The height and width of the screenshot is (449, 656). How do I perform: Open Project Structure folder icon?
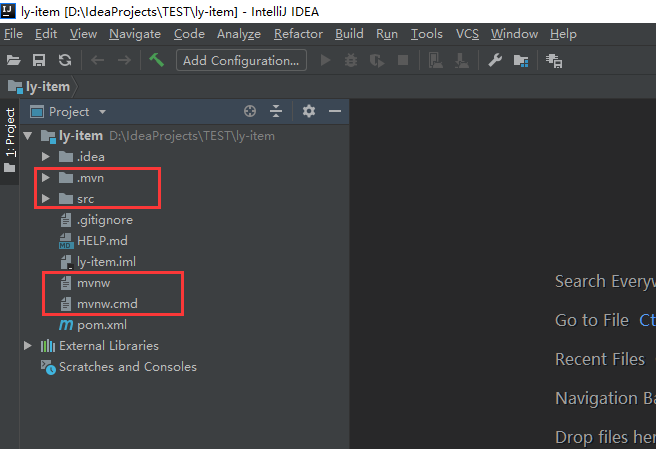click(521, 61)
